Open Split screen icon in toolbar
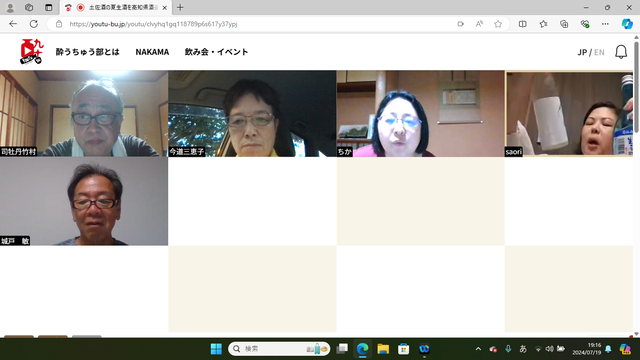Viewport: 640px width, 360px height. tap(522, 24)
